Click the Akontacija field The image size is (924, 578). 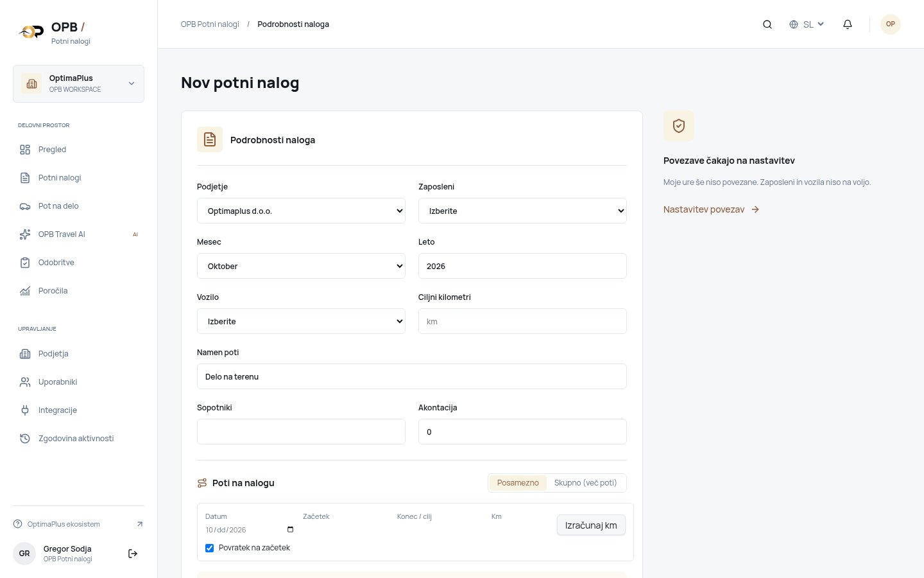(x=522, y=432)
